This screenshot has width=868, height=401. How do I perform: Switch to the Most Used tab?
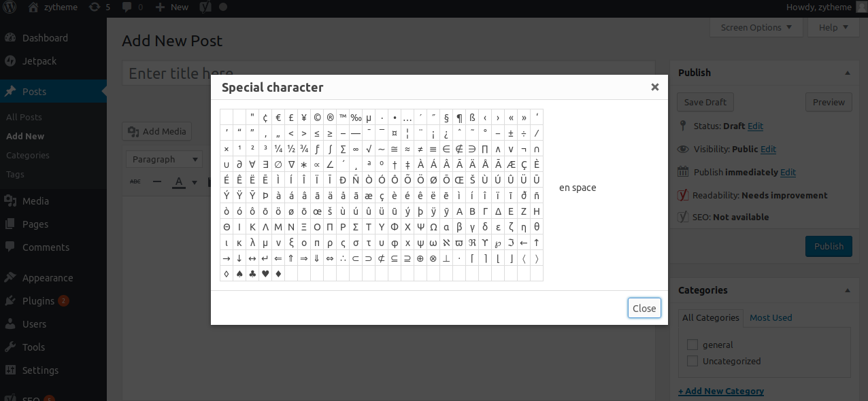(x=771, y=317)
